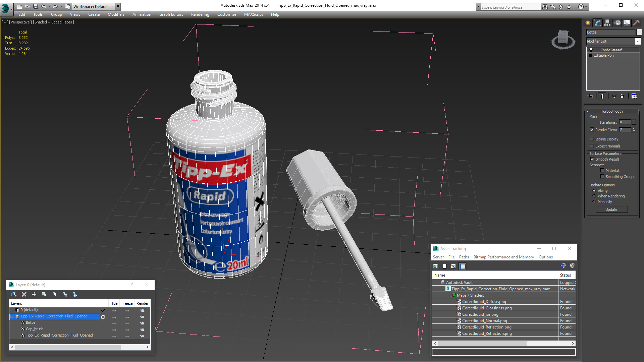Open Paths menu in Asset Tracking
644x362 pixels.
pos(464,257)
